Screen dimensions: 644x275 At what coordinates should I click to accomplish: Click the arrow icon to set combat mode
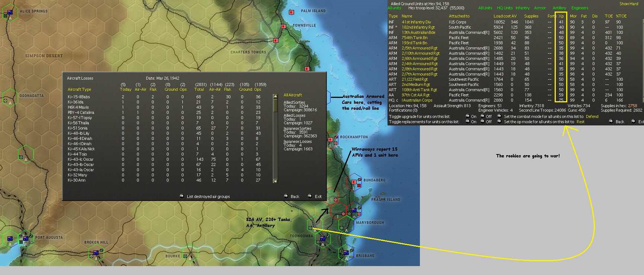pos(499,116)
